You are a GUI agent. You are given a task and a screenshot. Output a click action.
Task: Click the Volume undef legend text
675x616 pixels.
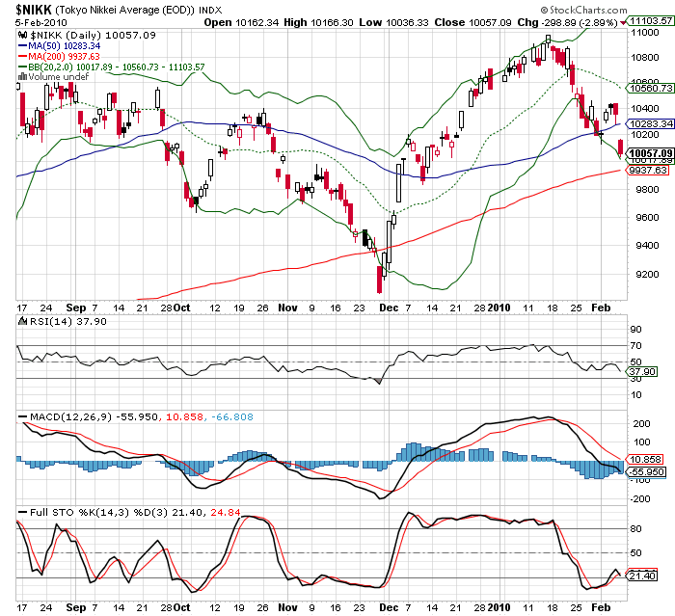pos(58,76)
